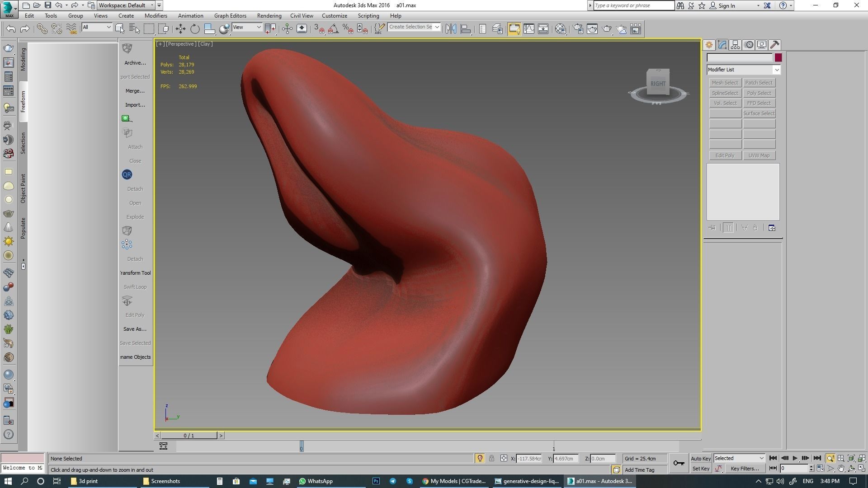Click Merge... in the side panel
The width and height of the screenshot is (868, 488).
pos(135,91)
